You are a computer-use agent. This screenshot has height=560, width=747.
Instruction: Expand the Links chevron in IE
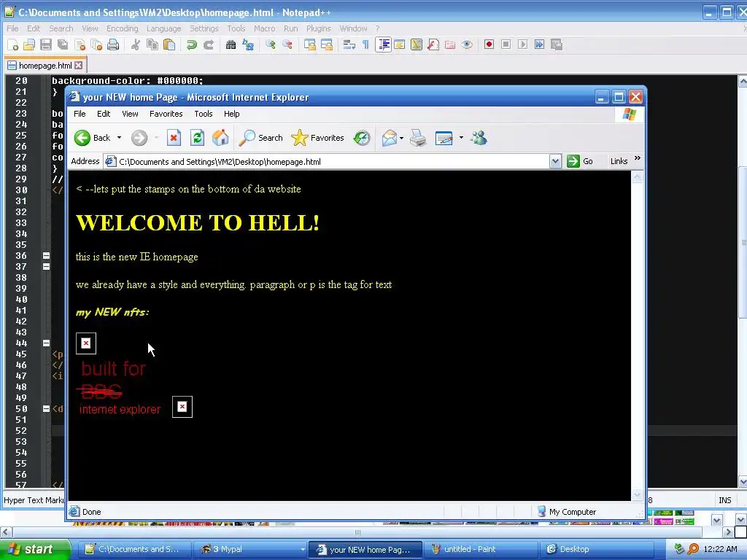[638, 158]
